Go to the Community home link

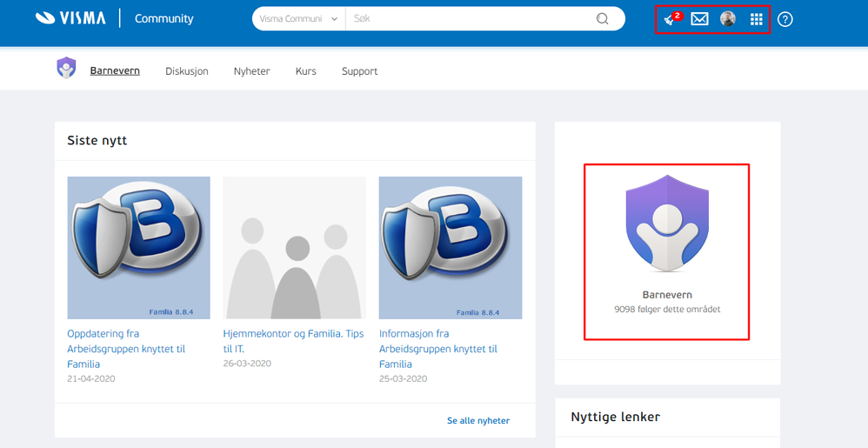click(x=164, y=19)
